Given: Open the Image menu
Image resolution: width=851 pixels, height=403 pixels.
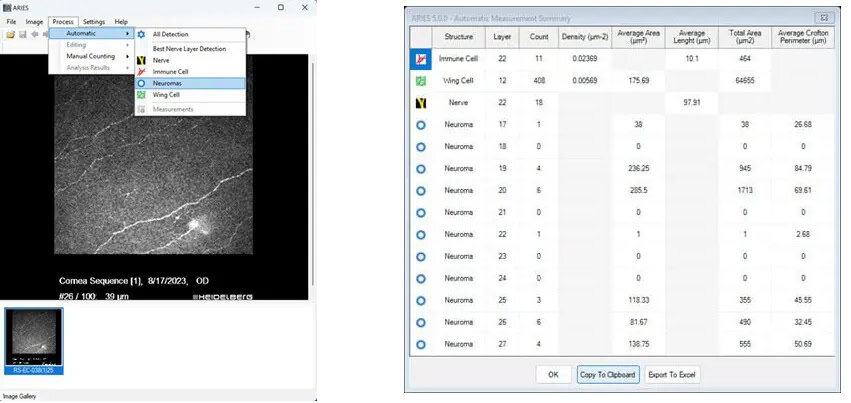Looking at the screenshot, I should [34, 22].
